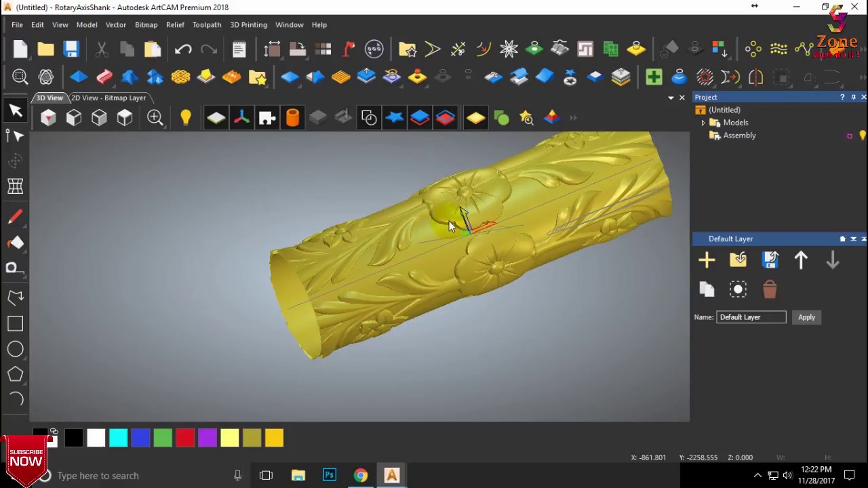Select the (Untitled) project root item

coord(724,110)
